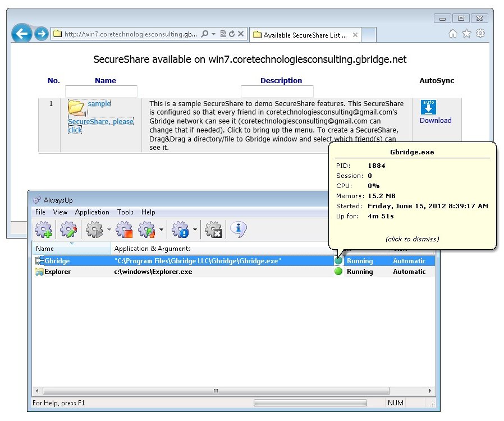The width and height of the screenshot is (504, 421).
Task: Open the Application menu in AlwaysUp
Action: point(92,212)
